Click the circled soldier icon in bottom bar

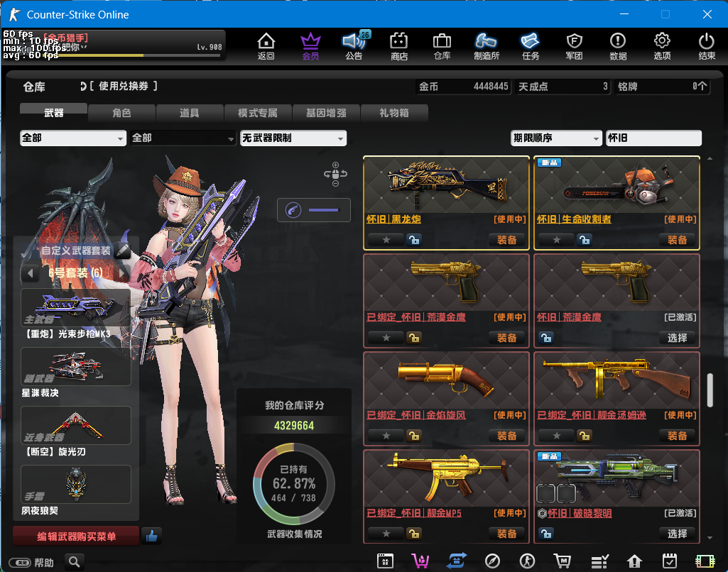click(x=527, y=561)
